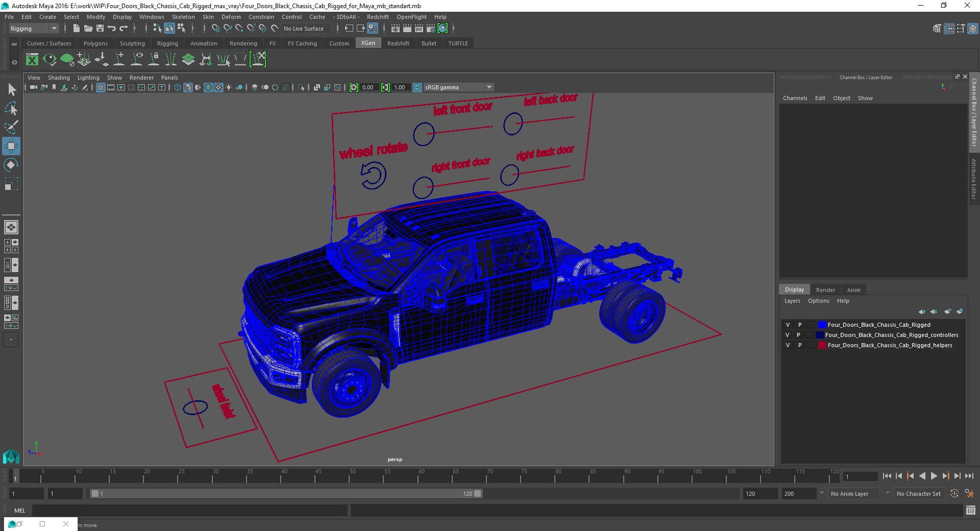Toggle use all lights bulb icon
The height and width of the screenshot is (531, 980).
[229, 87]
